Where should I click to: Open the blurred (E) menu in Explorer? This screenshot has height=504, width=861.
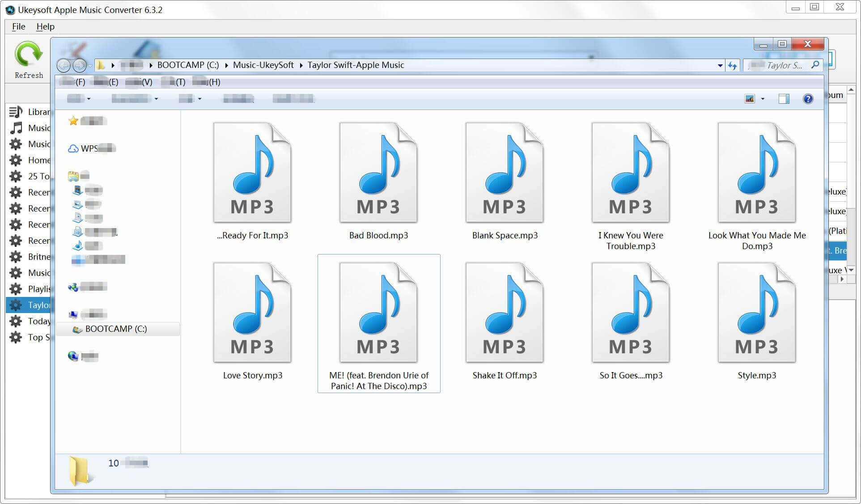[x=105, y=82]
